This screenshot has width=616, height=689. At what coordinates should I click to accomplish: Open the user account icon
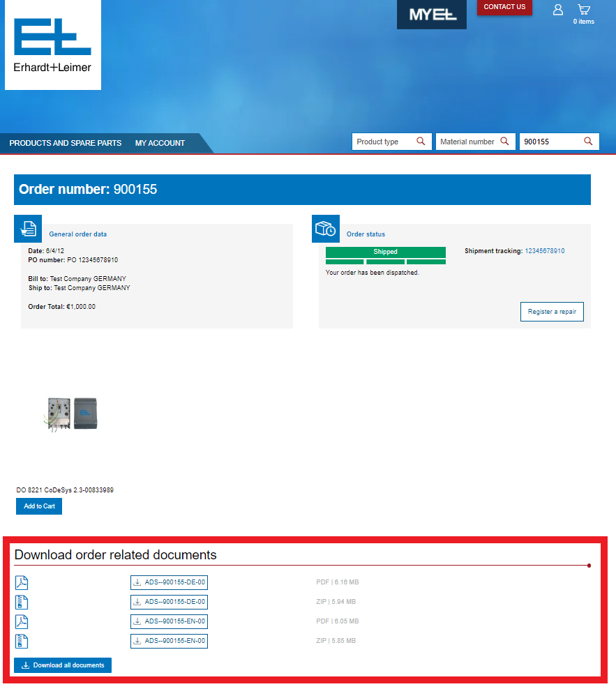tap(557, 10)
